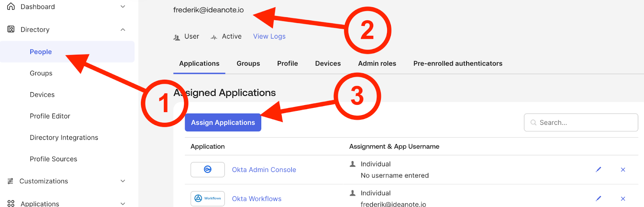Click the magnifier icon in the search box

pyautogui.click(x=533, y=122)
